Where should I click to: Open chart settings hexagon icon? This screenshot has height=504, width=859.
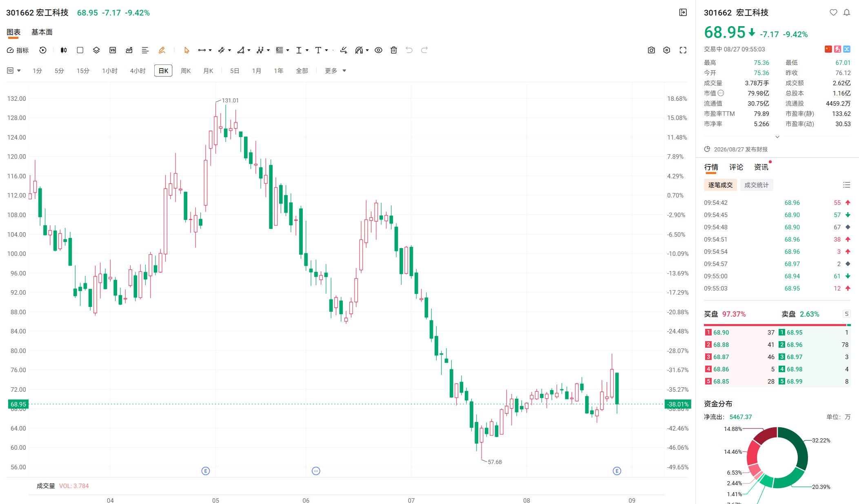(667, 50)
